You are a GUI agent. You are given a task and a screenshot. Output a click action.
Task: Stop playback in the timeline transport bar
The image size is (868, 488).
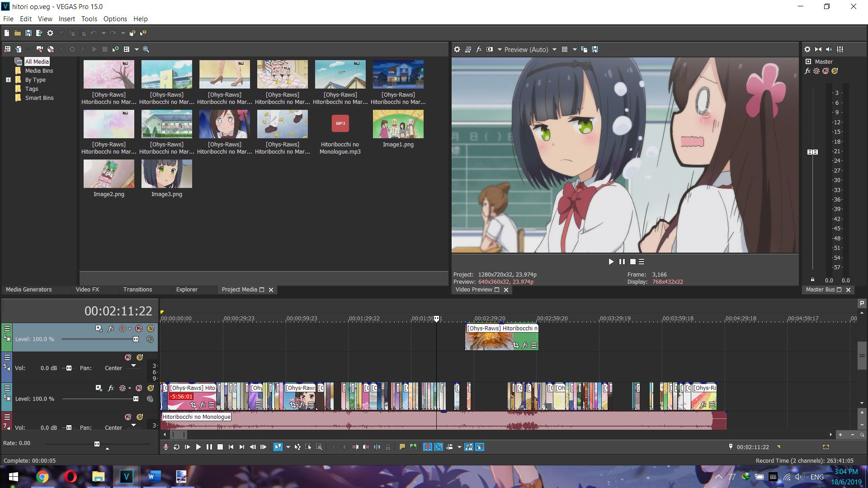220,447
